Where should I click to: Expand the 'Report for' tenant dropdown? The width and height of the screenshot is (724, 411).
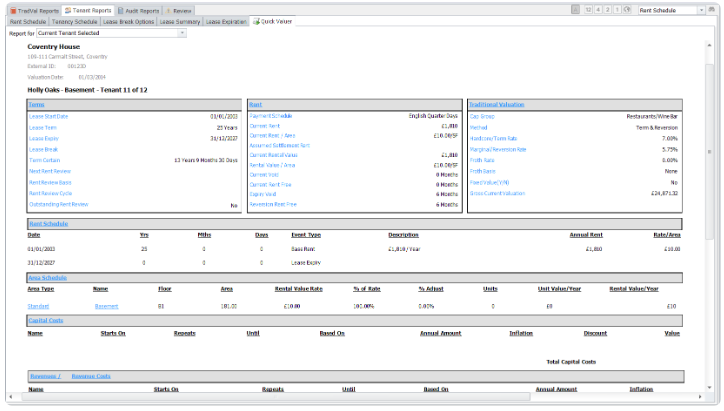[x=181, y=33]
